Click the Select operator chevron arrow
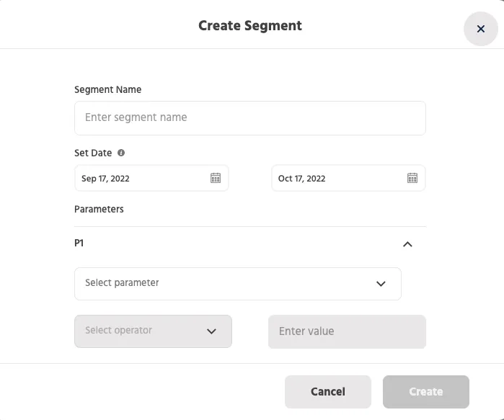Viewport: 504px width, 420px height. 211,331
